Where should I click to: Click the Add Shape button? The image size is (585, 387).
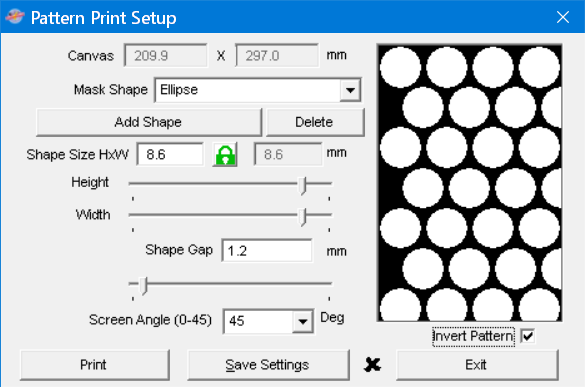coord(149,122)
